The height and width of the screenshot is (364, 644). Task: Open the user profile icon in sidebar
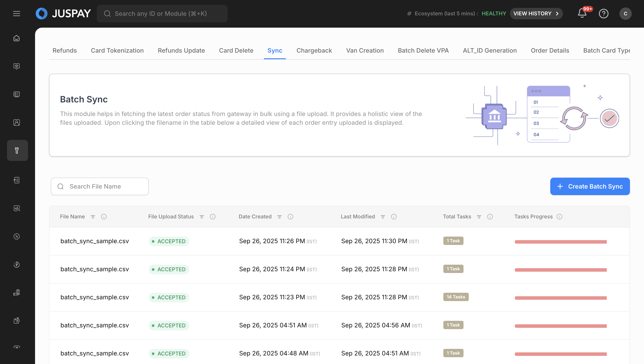coord(16,122)
